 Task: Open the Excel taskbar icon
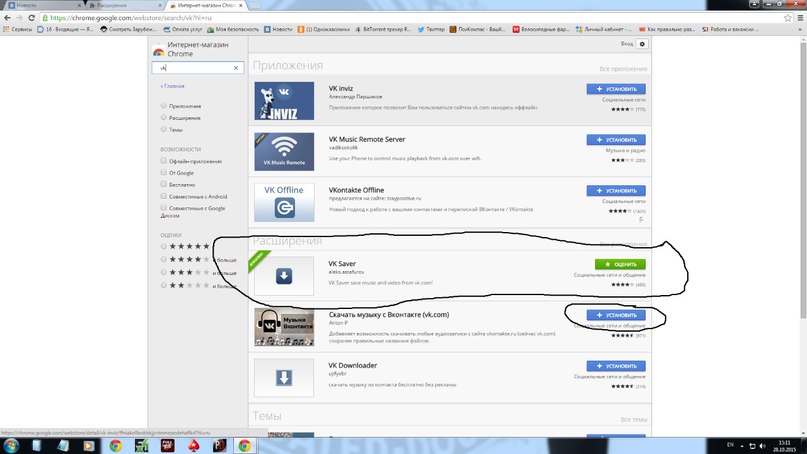click(142, 446)
